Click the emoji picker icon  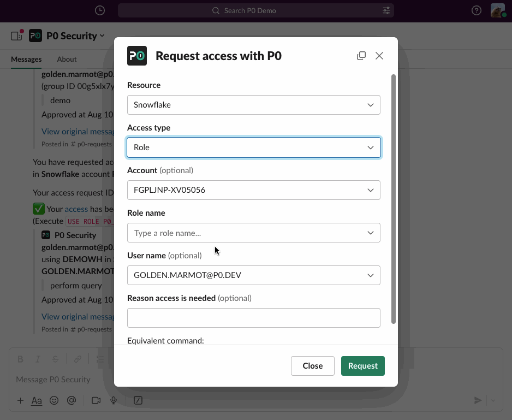point(54,400)
